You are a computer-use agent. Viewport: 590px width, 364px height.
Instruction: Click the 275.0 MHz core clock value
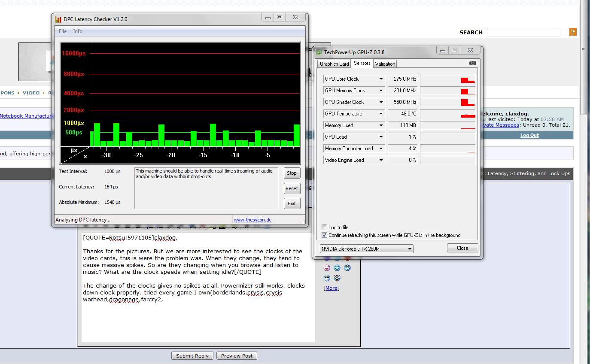(402, 79)
